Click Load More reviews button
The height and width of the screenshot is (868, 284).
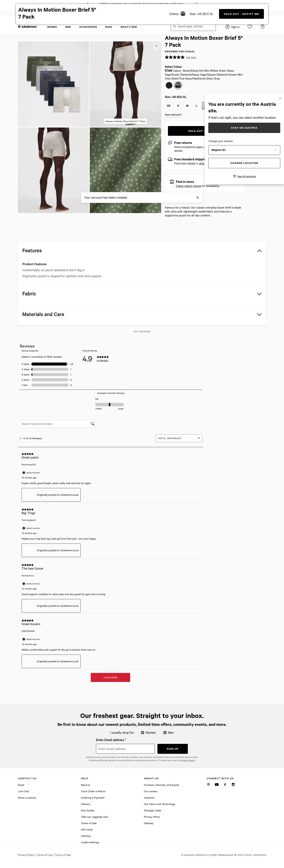[x=110, y=678]
